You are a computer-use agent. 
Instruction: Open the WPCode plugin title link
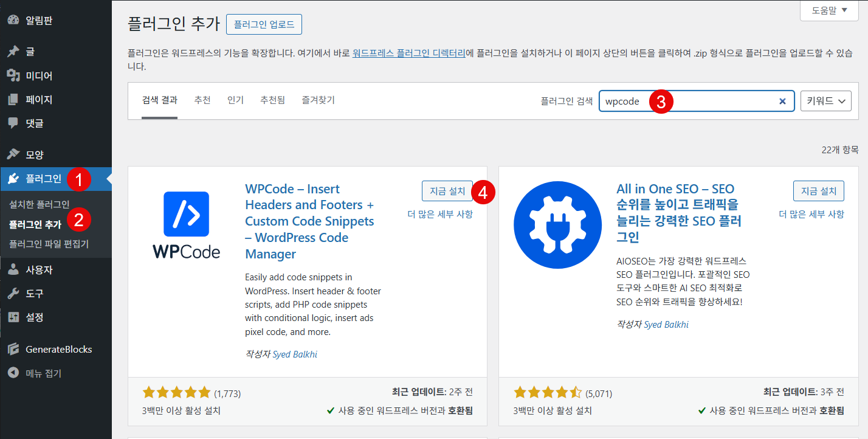pos(309,221)
